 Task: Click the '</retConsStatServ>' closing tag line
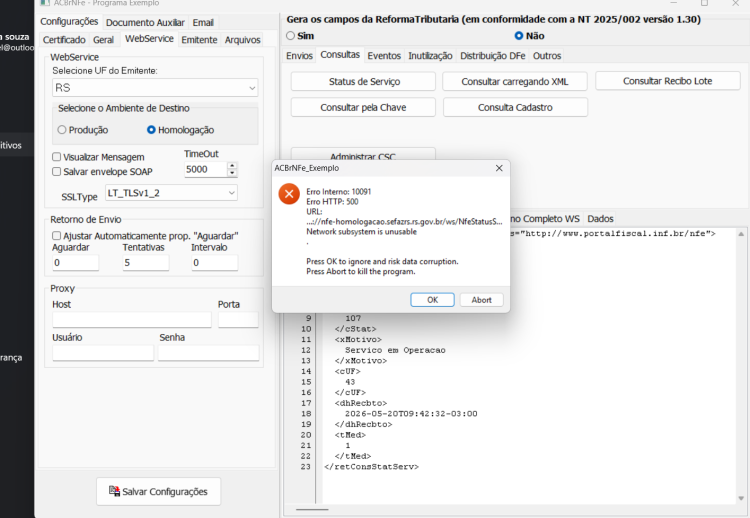coord(371,466)
